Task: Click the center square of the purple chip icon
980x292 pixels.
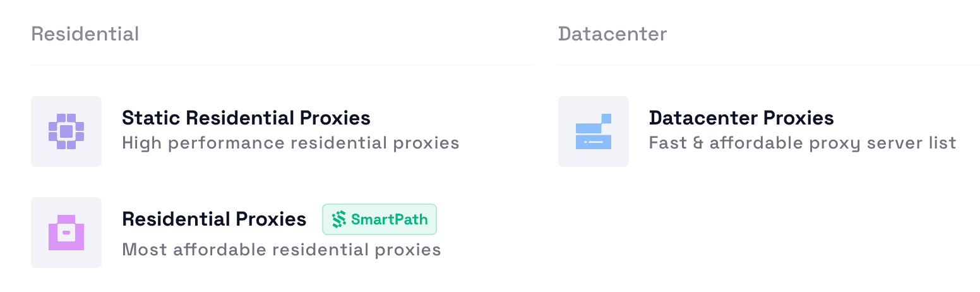Action: tap(66, 131)
